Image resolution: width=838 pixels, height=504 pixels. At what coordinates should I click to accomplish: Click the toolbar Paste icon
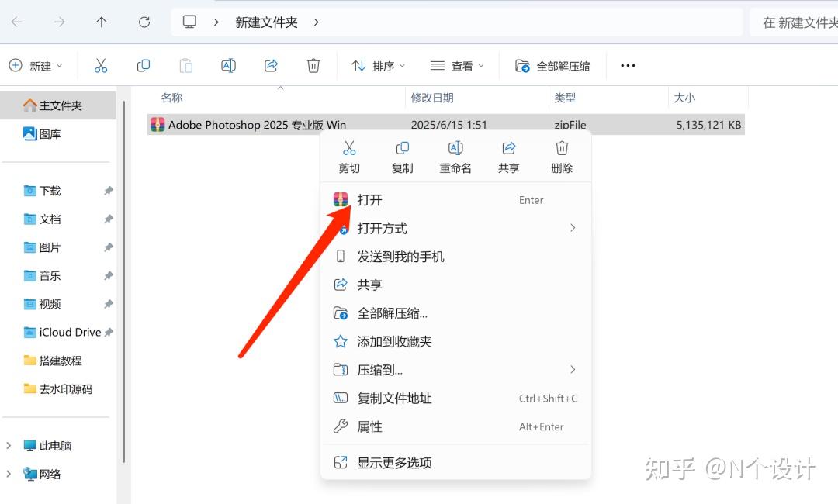(x=186, y=66)
